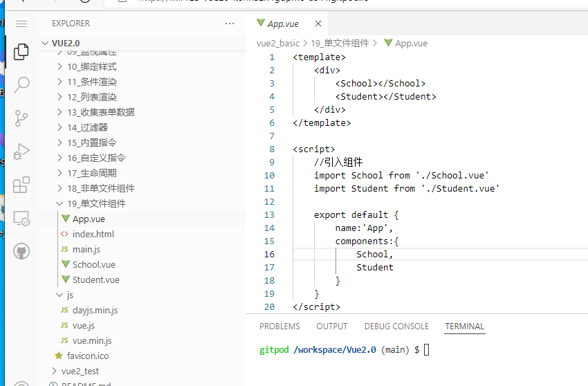This screenshot has height=386, width=588.
Task: Click line number 1 in editor
Action: [272, 57]
